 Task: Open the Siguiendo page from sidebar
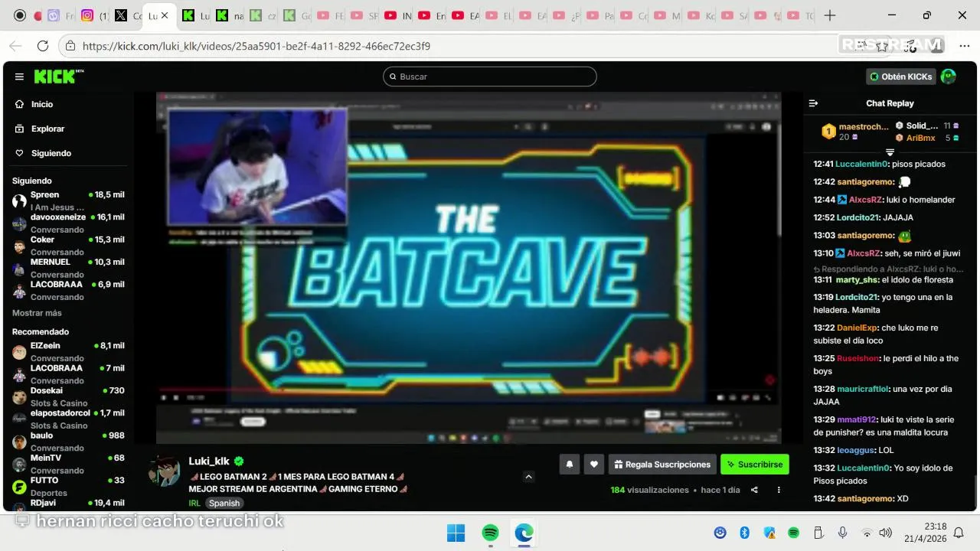tap(51, 153)
